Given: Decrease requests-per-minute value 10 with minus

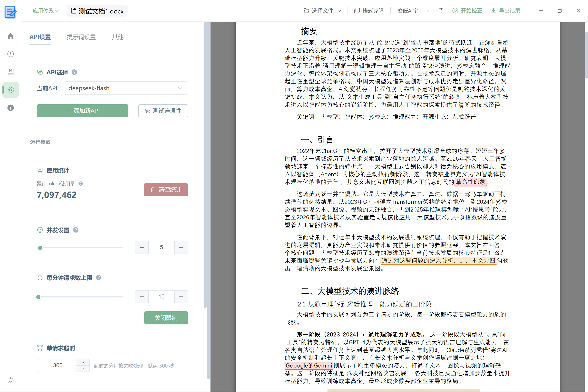Looking at the screenshot, I should pyautogui.click(x=142, y=297).
